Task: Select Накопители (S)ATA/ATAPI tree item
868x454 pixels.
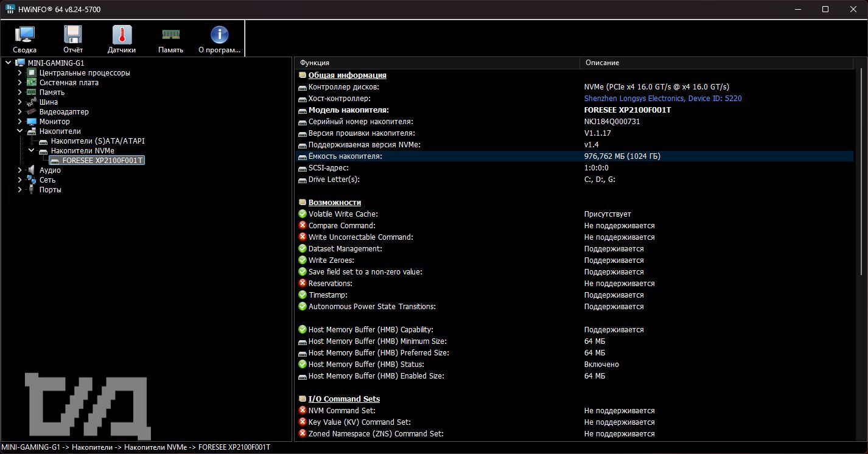Action: point(97,141)
